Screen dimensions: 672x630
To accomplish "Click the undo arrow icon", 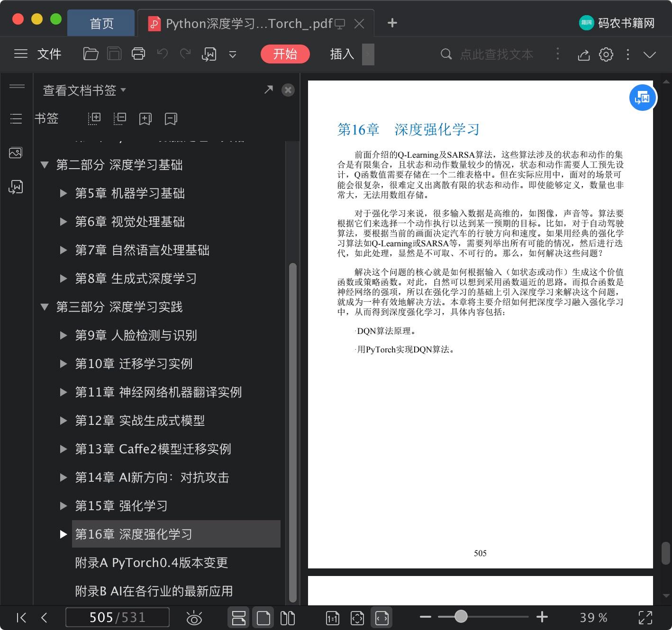I will tap(163, 54).
